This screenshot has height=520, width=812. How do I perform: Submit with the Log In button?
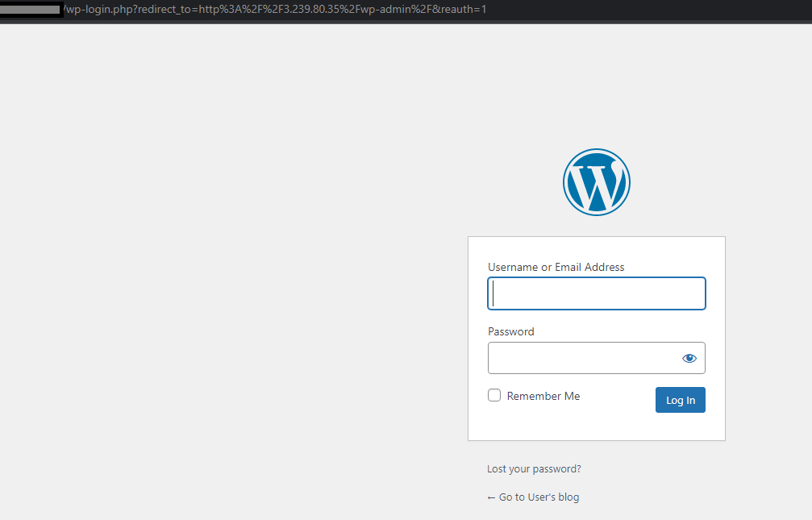[x=681, y=400]
